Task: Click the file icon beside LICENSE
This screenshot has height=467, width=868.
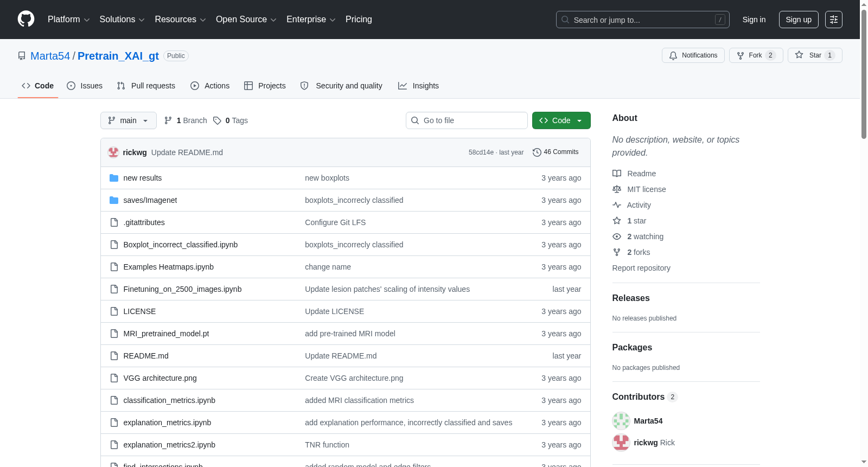Action: click(x=114, y=311)
